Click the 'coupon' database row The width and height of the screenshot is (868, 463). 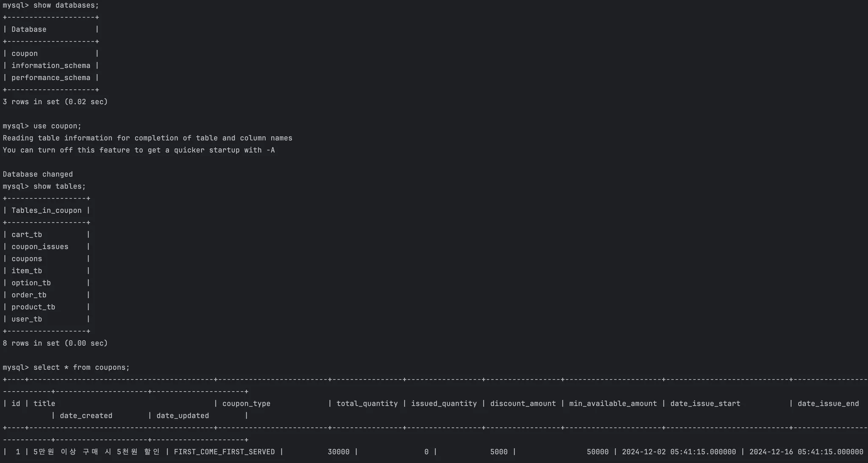(x=25, y=54)
